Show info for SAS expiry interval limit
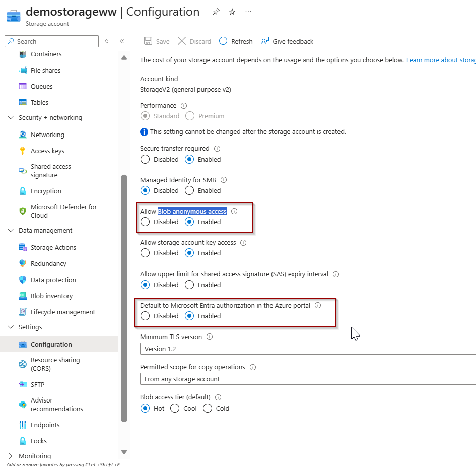Viewport: 476px width, 469px height. [x=336, y=274]
